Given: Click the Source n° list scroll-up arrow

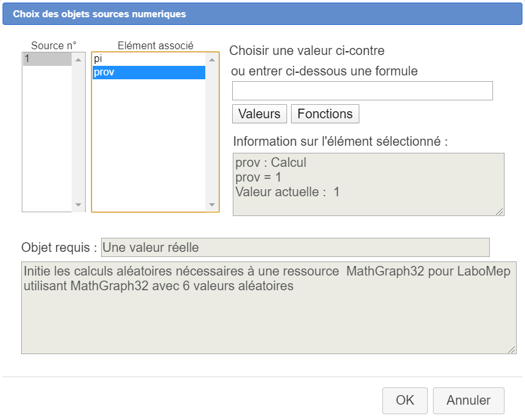Looking at the screenshot, I should pos(79,59).
